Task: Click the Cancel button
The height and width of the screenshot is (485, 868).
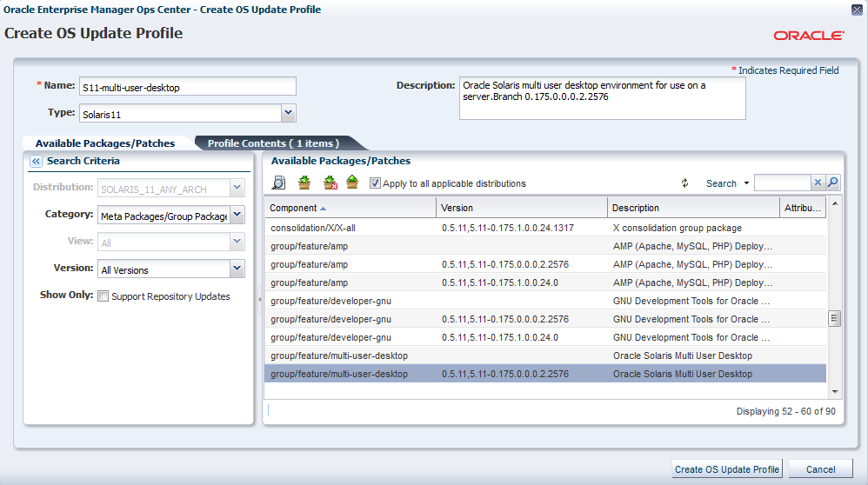Action: click(x=820, y=469)
